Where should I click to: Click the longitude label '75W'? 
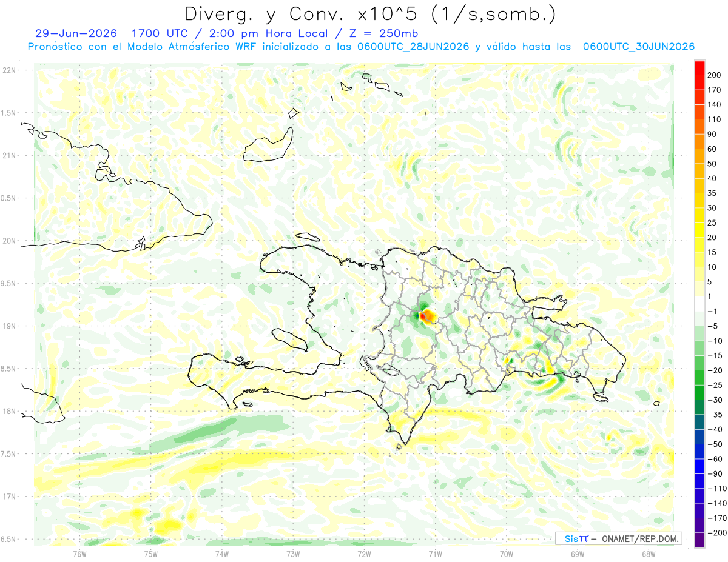[x=151, y=554]
